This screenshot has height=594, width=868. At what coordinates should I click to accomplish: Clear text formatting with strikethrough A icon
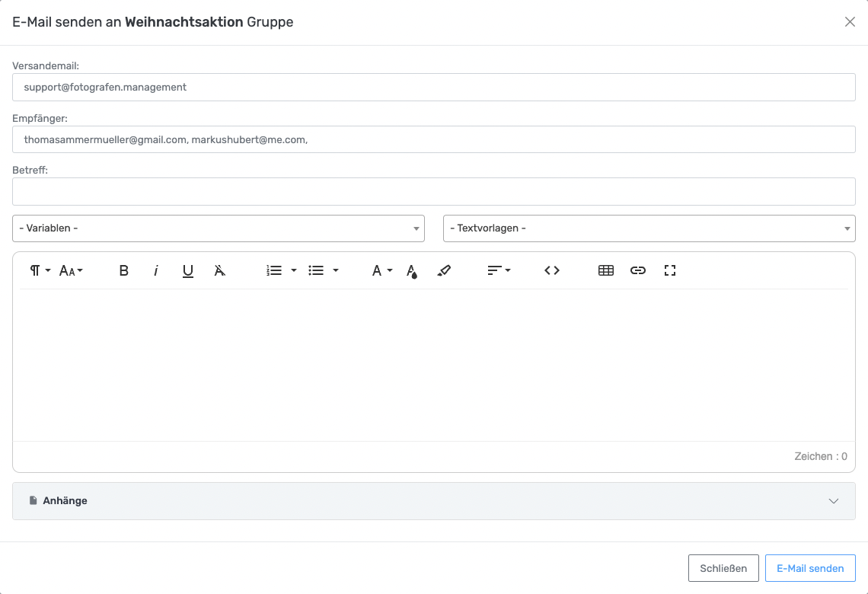click(220, 270)
